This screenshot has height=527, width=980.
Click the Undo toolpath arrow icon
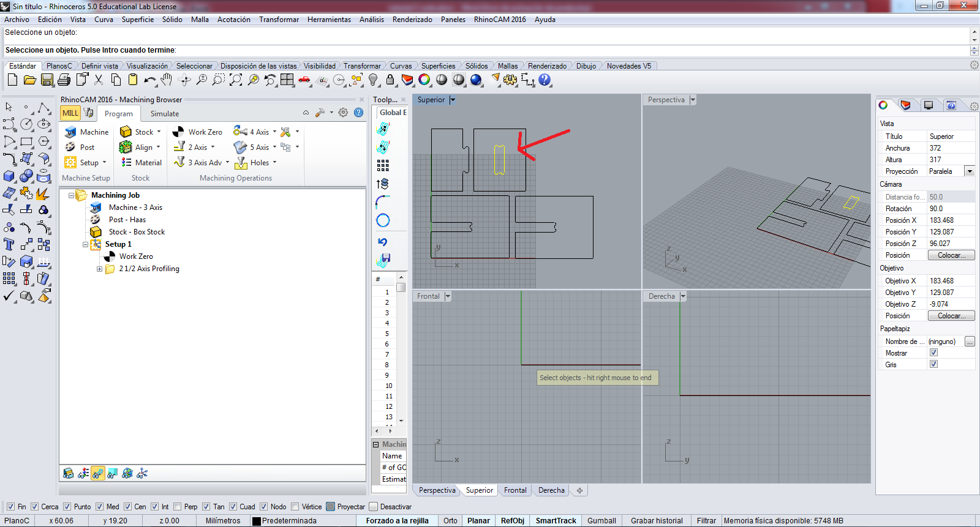[383, 242]
